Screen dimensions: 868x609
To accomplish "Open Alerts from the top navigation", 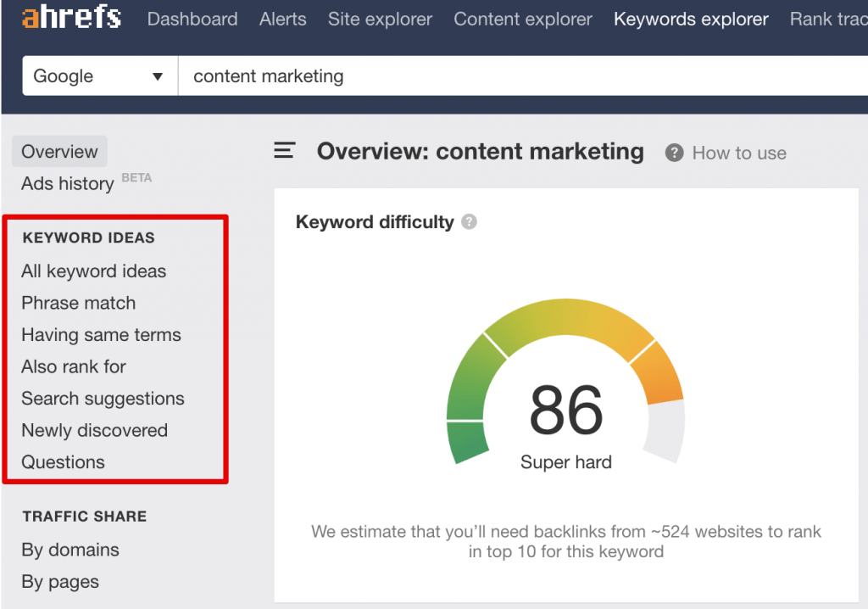I will (282, 19).
